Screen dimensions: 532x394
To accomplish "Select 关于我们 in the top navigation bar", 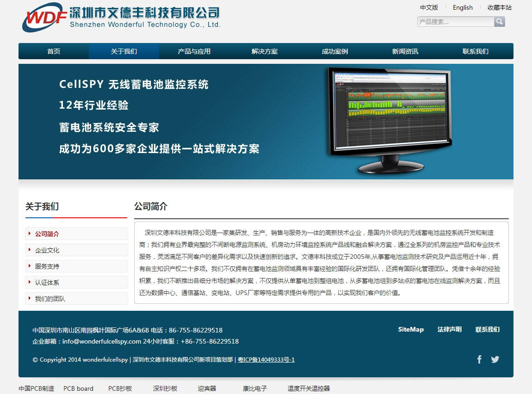I will 124,51.
